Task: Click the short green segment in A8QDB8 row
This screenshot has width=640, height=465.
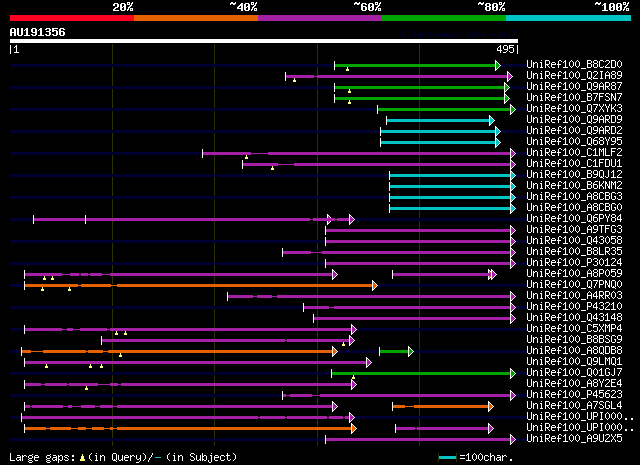Action: (396, 352)
